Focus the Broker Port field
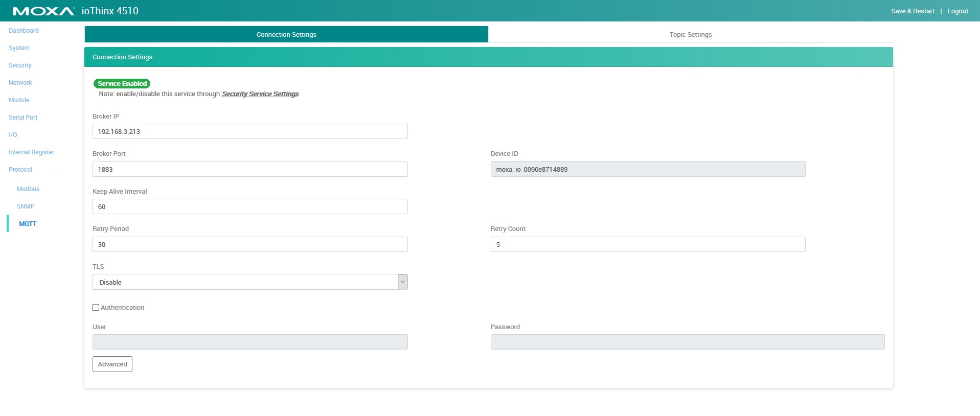 [x=250, y=169]
